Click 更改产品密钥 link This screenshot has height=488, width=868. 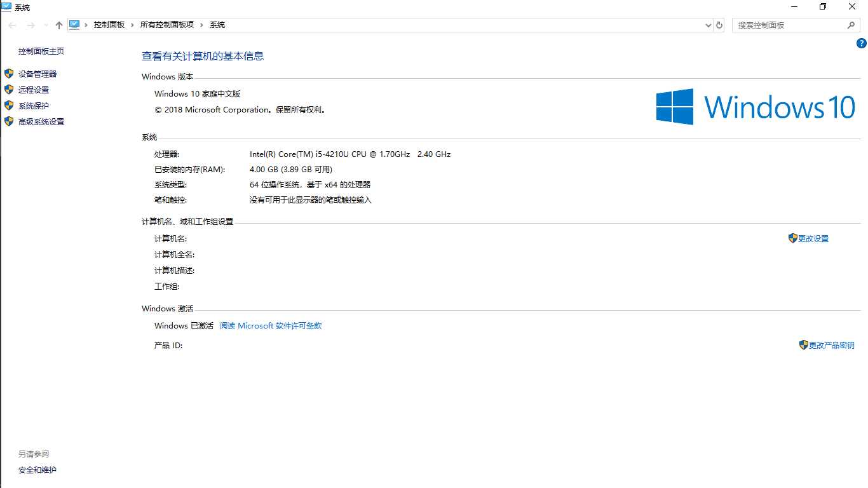coord(832,346)
